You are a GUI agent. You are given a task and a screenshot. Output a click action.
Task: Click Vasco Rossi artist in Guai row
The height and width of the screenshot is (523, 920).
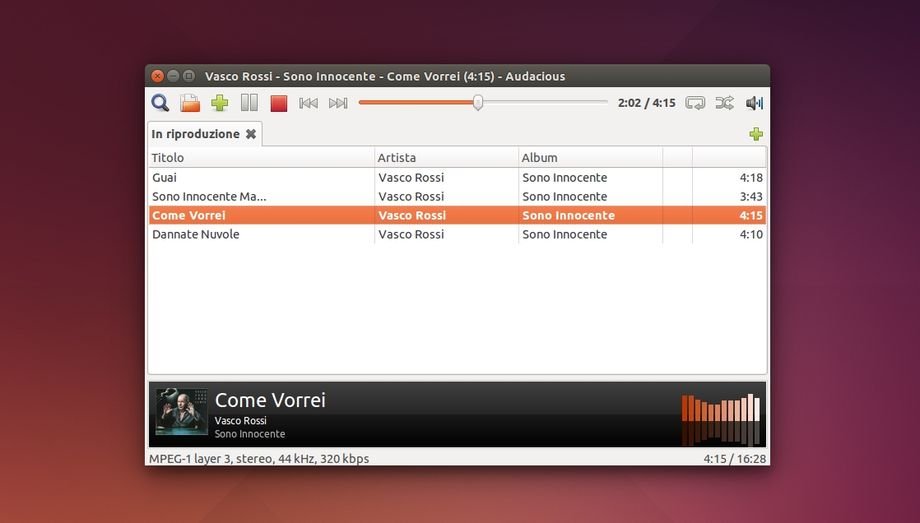(x=411, y=177)
